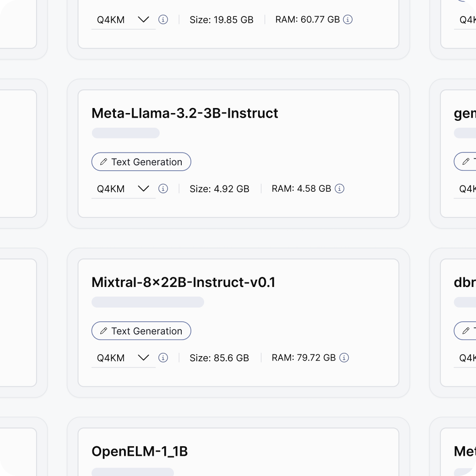Click quantization info icon left of Size: 19.85 GB
The image size is (476, 476).
coord(163,20)
